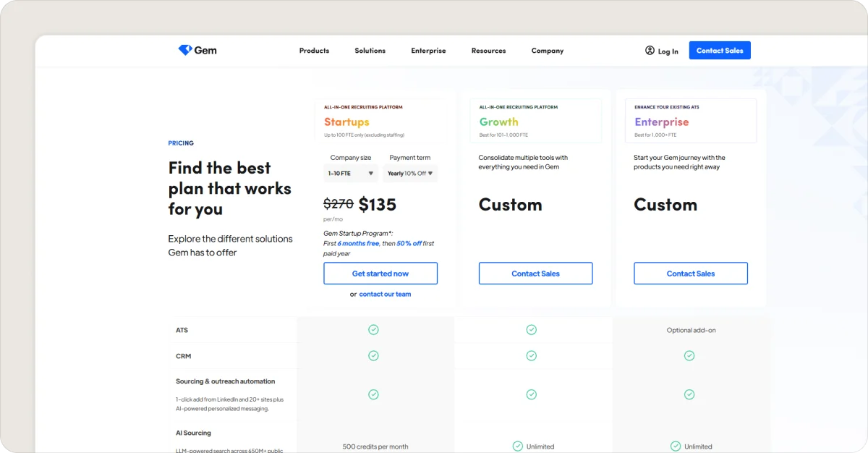The image size is (868, 453).
Task: Click 500 credits per month text
Action: [x=375, y=446]
